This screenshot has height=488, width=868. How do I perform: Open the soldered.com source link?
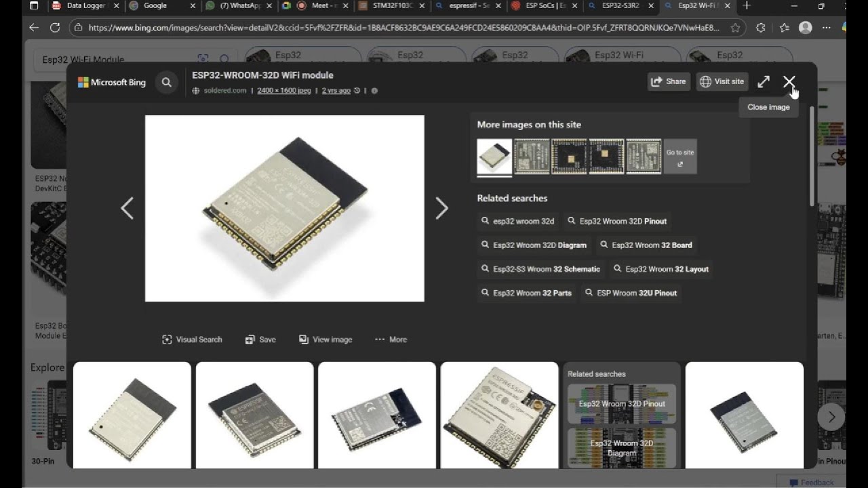(x=225, y=90)
